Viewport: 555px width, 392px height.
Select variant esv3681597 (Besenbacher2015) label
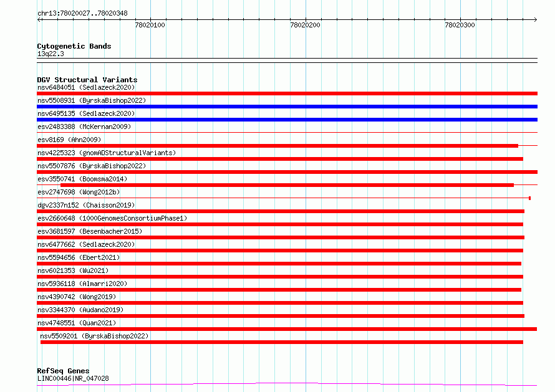90,231
